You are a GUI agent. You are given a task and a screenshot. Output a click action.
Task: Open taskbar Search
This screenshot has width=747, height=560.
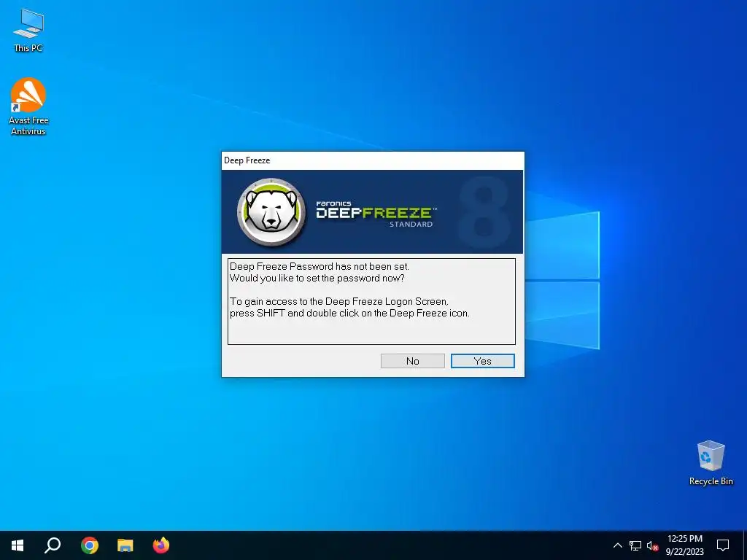tap(53, 545)
